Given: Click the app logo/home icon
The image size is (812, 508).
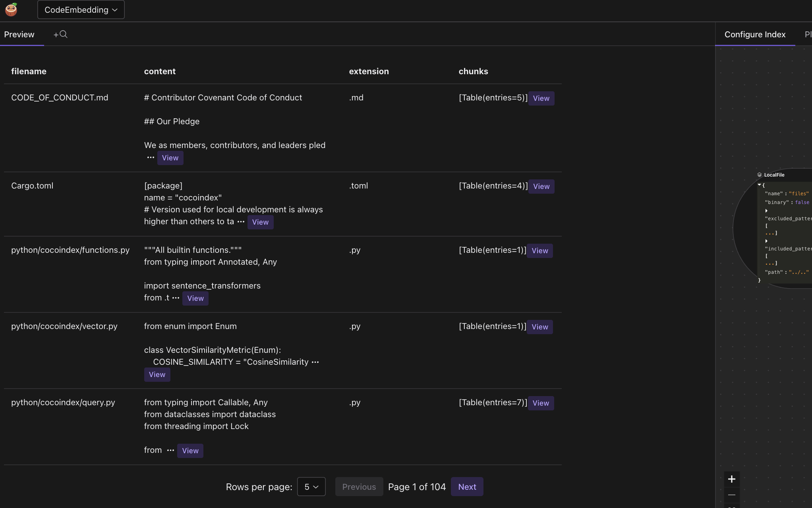Looking at the screenshot, I should coord(11,10).
